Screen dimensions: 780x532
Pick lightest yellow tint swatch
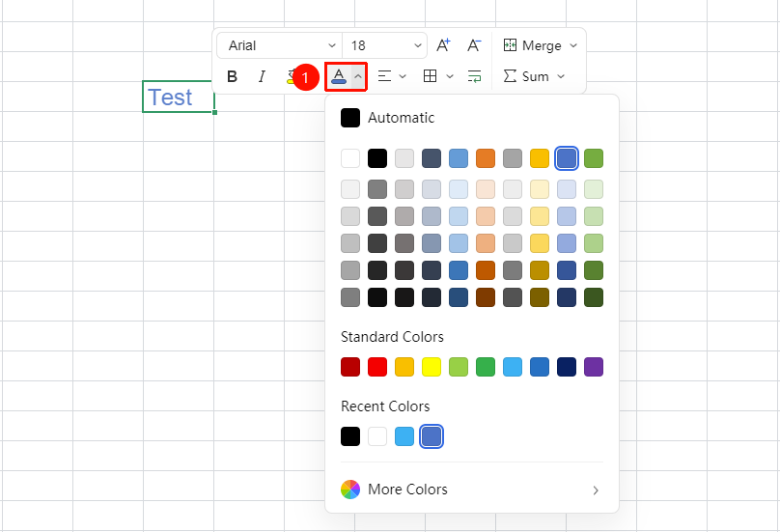pos(540,189)
